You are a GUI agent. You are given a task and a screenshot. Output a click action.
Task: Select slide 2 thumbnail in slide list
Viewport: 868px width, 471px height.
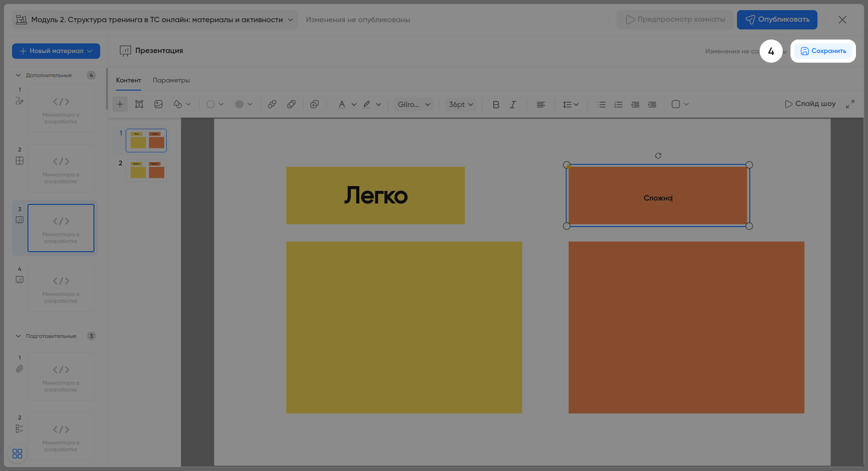(146, 171)
